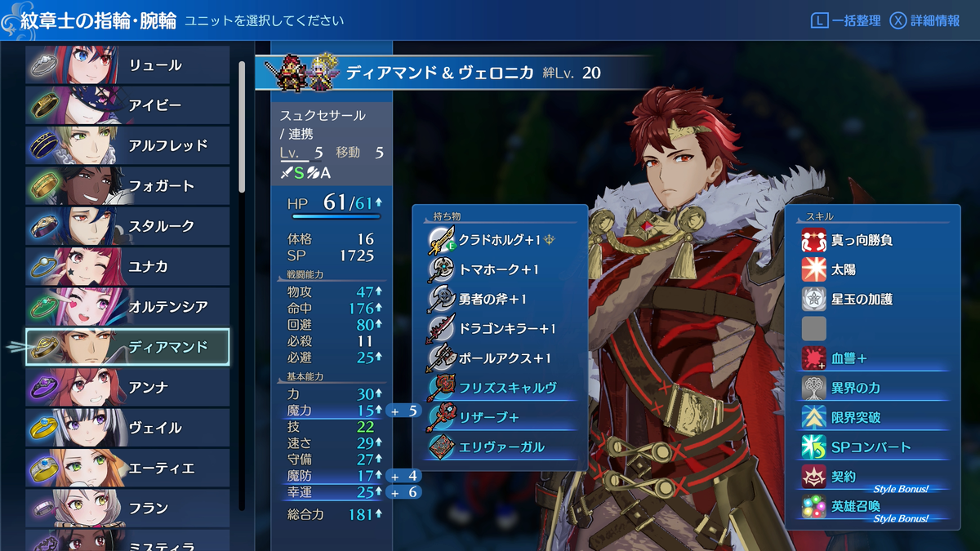
Task: Click the 一括整理 L button
Action: [x=845, y=20]
